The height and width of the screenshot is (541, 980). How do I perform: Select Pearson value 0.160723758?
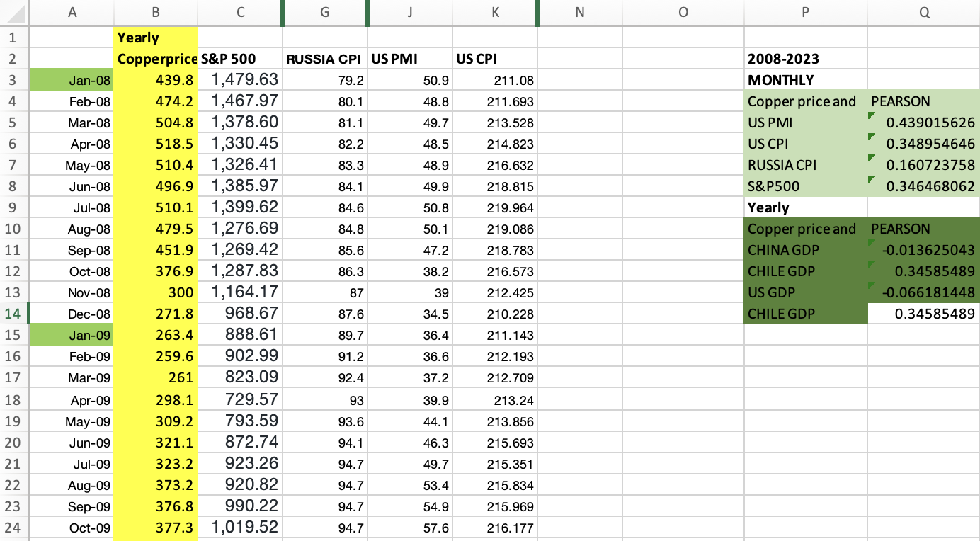coord(923,165)
